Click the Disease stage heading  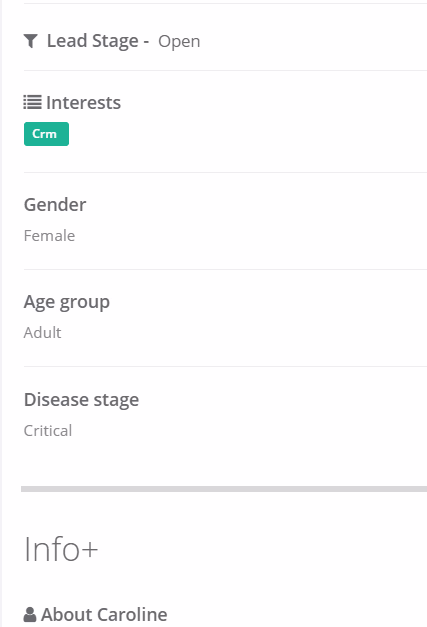[x=82, y=400]
